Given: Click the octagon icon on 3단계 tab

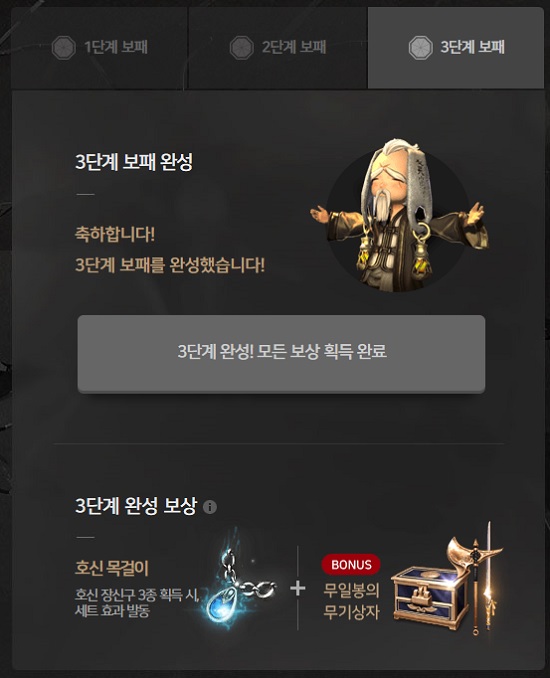Looking at the screenshot, I should click(420, 48).
